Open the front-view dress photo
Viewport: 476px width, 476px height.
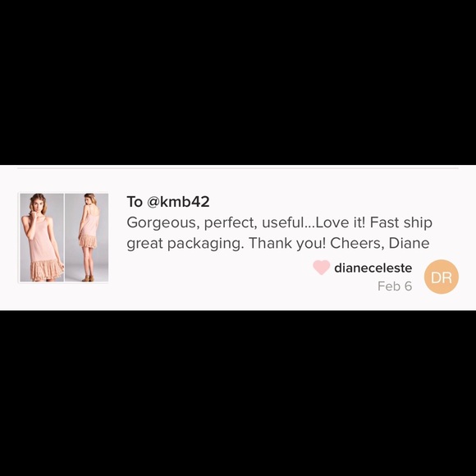[x=42, y=237]
